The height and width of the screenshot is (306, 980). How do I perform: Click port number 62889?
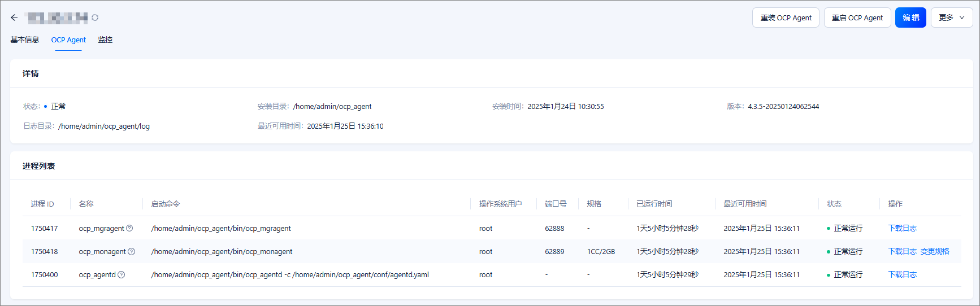point(554,251)
